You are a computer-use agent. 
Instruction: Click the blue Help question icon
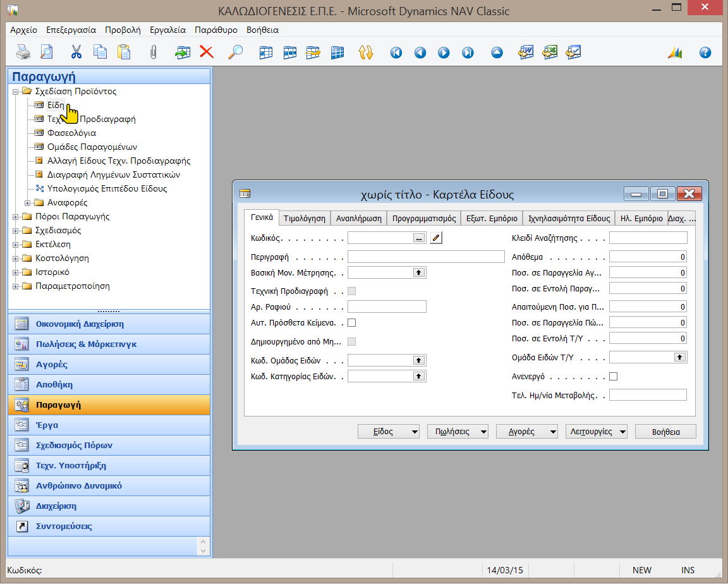705,52
